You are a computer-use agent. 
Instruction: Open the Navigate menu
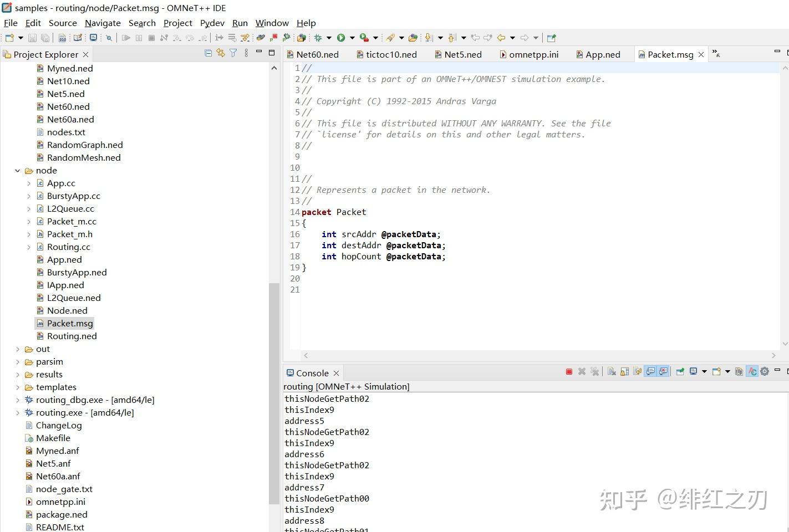(103, 23)
